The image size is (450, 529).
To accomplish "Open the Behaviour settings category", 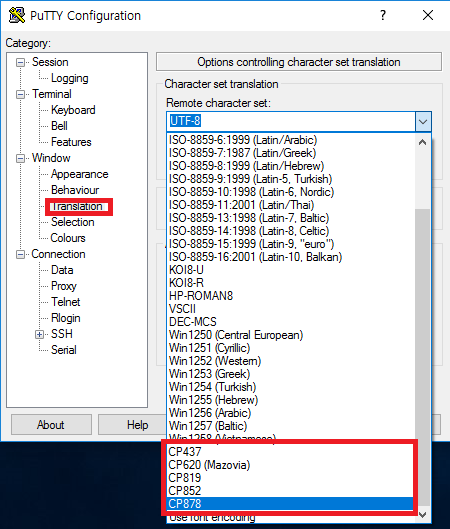I will 75,190.
